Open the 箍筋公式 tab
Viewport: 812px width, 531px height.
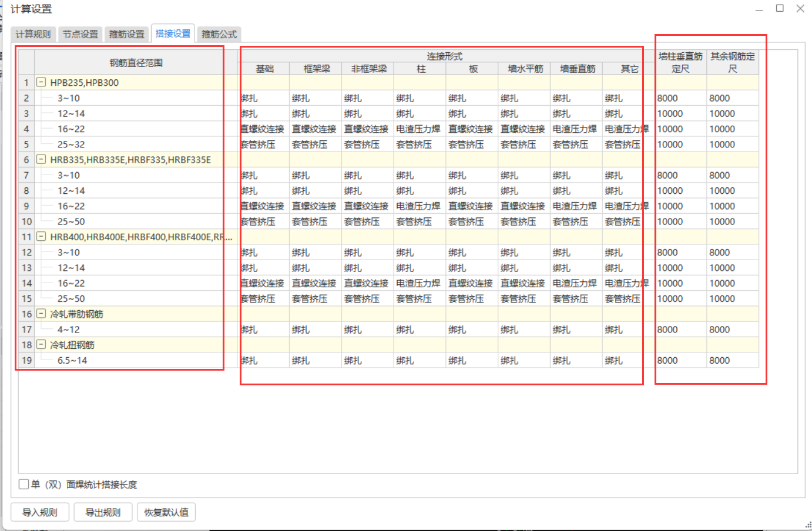219,34
